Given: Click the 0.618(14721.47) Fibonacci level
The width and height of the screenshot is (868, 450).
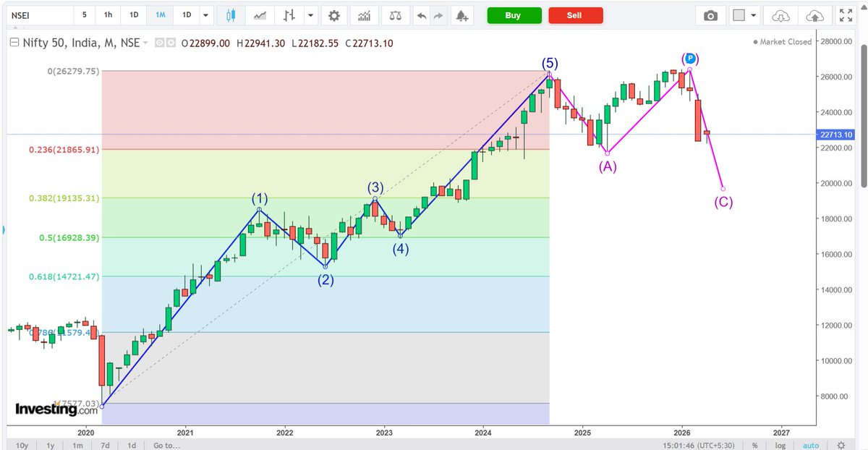Looking at the screenshot, I should tap(64, 276).
